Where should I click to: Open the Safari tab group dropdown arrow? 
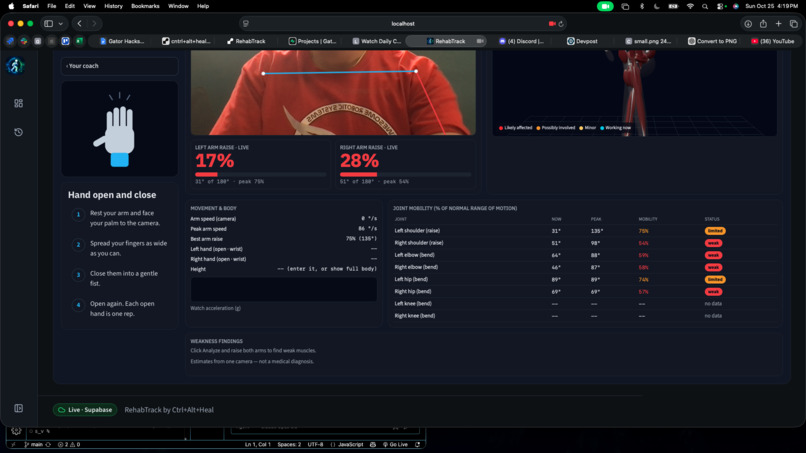point(61,24)
